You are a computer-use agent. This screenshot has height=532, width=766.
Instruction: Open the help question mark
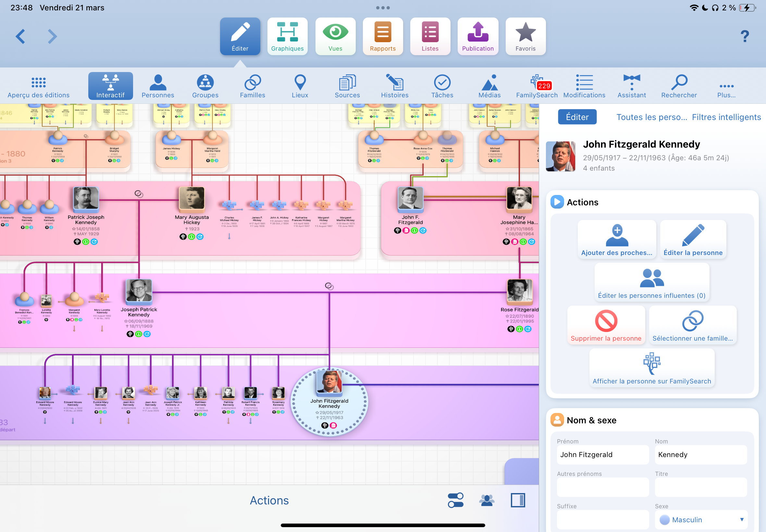pos(745,36)
